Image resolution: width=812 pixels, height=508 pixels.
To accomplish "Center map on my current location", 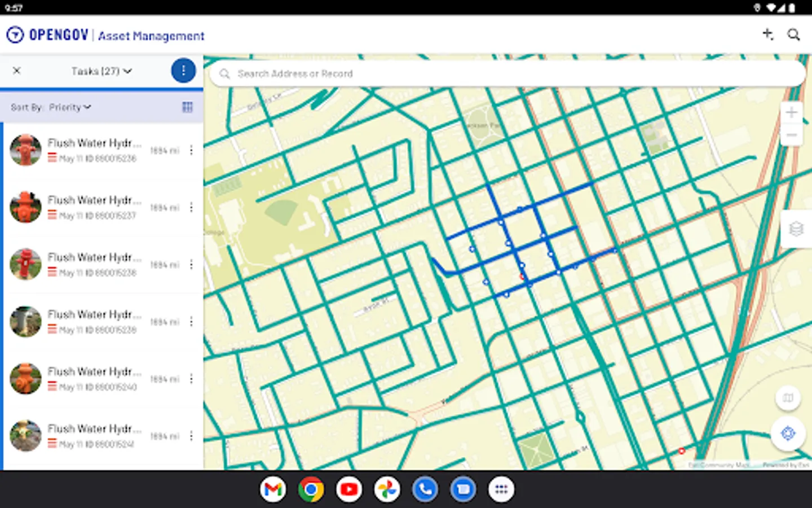I will pos(788,433).
